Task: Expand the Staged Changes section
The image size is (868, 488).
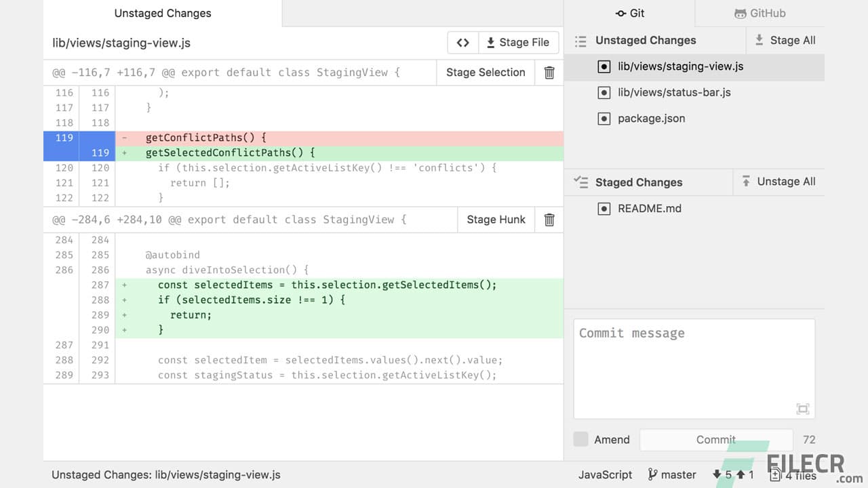Action: point(638,182)
